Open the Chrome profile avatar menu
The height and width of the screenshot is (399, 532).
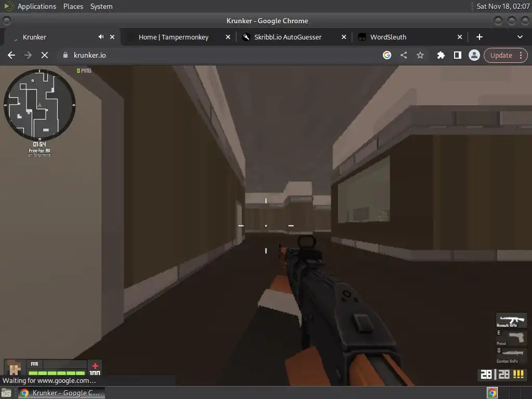(474, 55)
